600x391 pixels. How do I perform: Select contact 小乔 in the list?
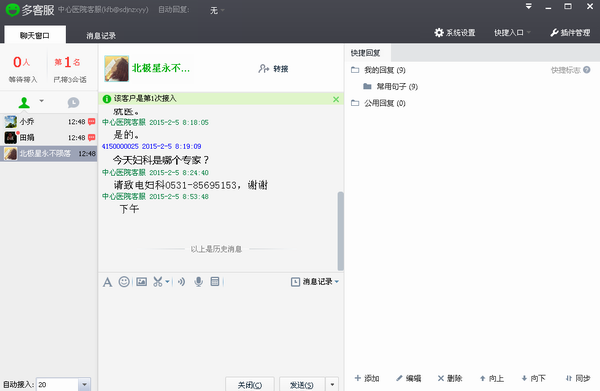pos(49,122)
